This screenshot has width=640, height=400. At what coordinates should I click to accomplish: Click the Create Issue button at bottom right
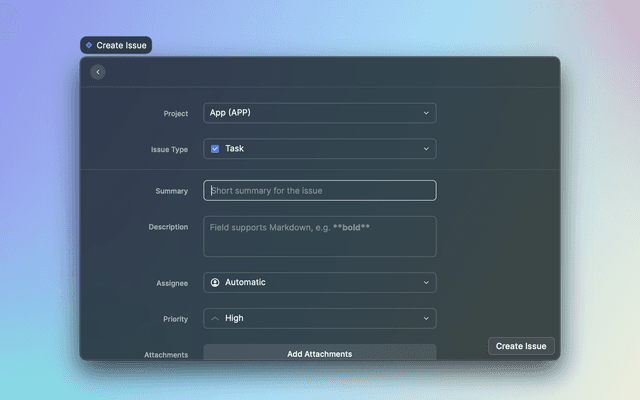coord(521,346)
